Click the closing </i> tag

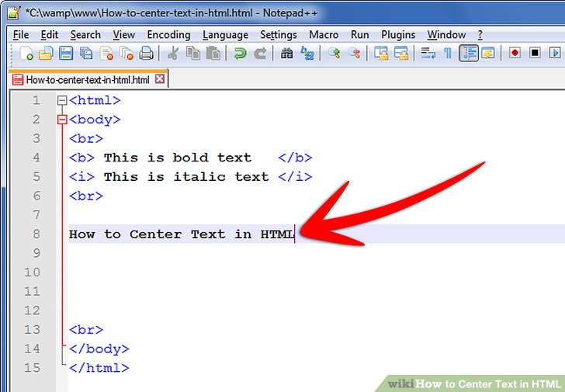(295, 176)
